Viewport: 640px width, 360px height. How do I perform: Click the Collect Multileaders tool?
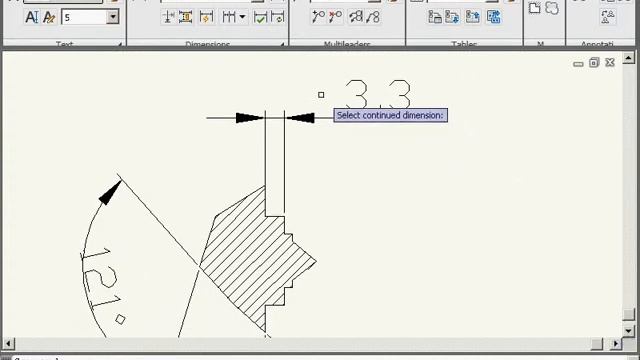point(373,17)
